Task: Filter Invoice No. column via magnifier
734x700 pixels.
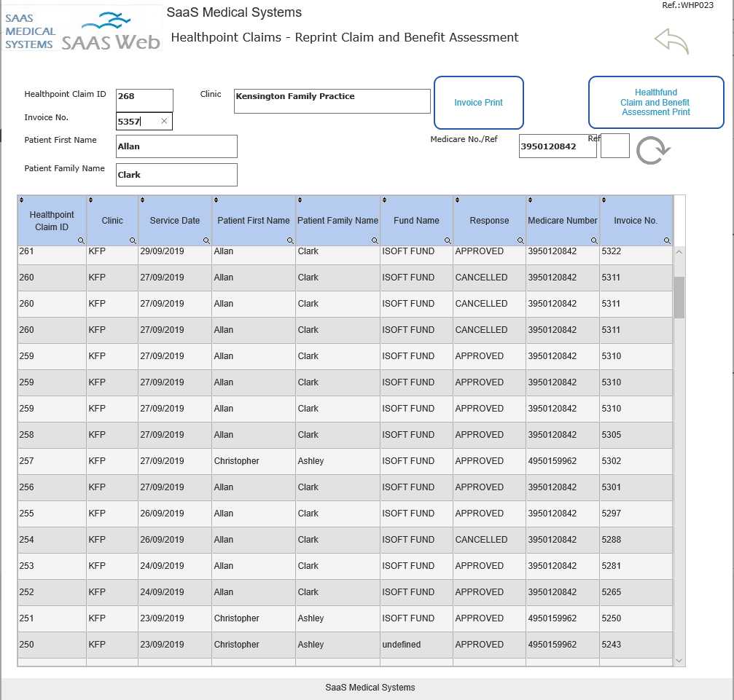Action: tap(667, 240)
